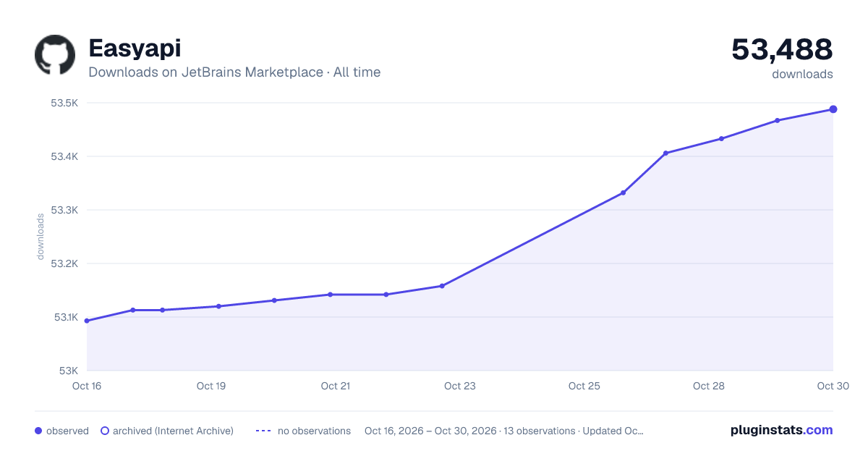
Task: Click the 53.4K y-axis label
Action: [64, 156]
